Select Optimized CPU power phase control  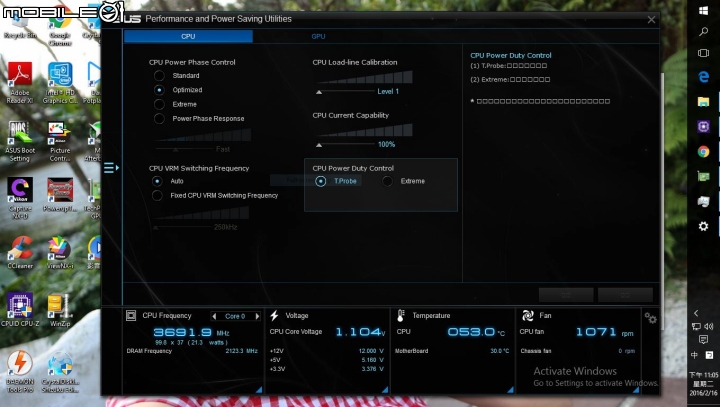(159, 90)
